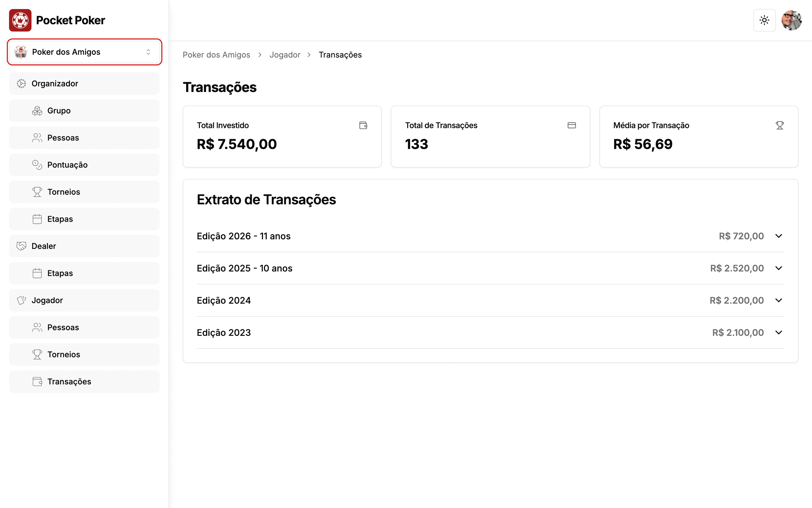Select the Organizador section
The height and width of the screenshot is (508, 812).
tap(84, 84)
